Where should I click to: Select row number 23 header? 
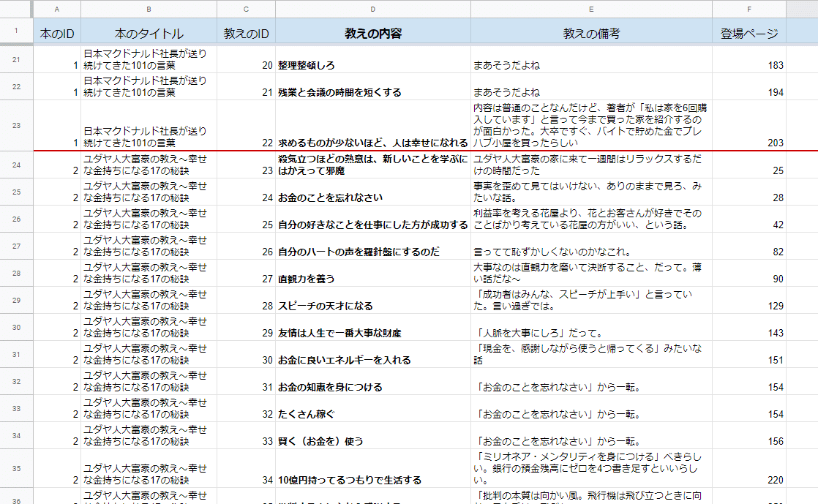coord(16,125)
